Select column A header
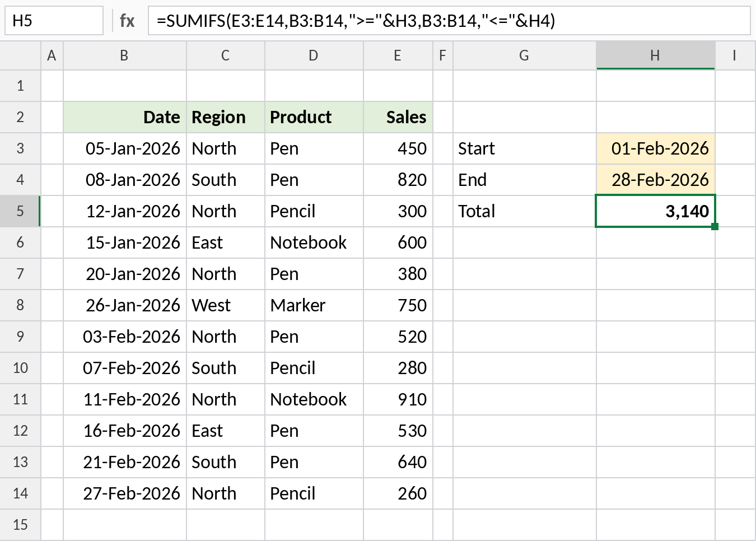 tap(52, 55)
